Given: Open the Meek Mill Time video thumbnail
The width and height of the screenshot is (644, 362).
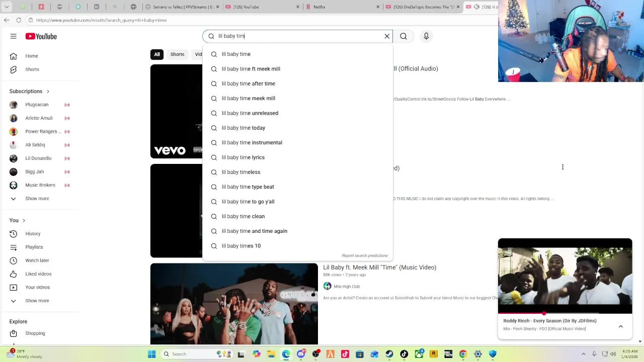Looking at the screenshot, I should [234, 304].
